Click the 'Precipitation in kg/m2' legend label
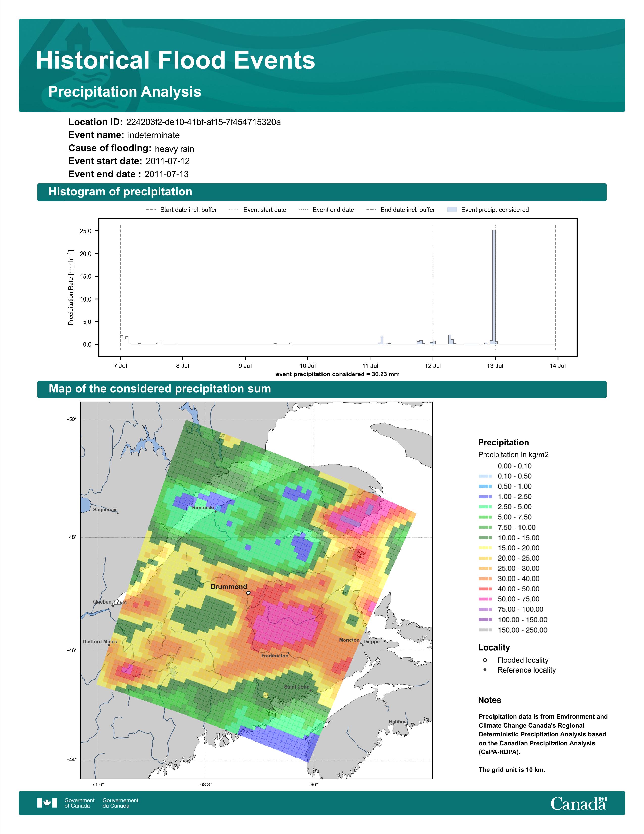The height and width of the screenshot is (834, 644). [x=513, y=455]
